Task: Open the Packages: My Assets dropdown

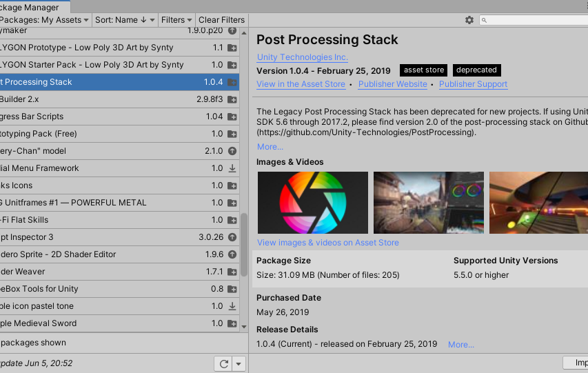Action: [44, 20]
